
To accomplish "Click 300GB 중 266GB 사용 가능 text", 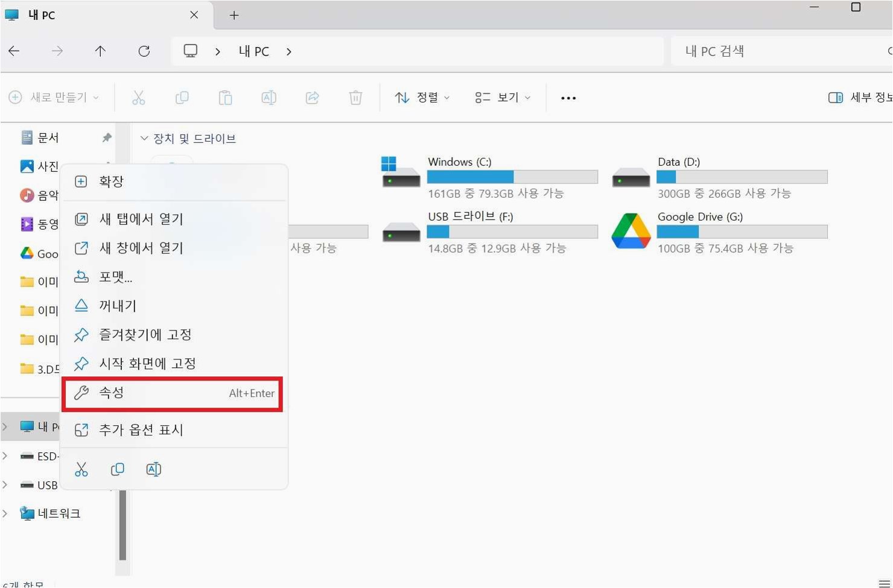I will (x=724, y=194).
